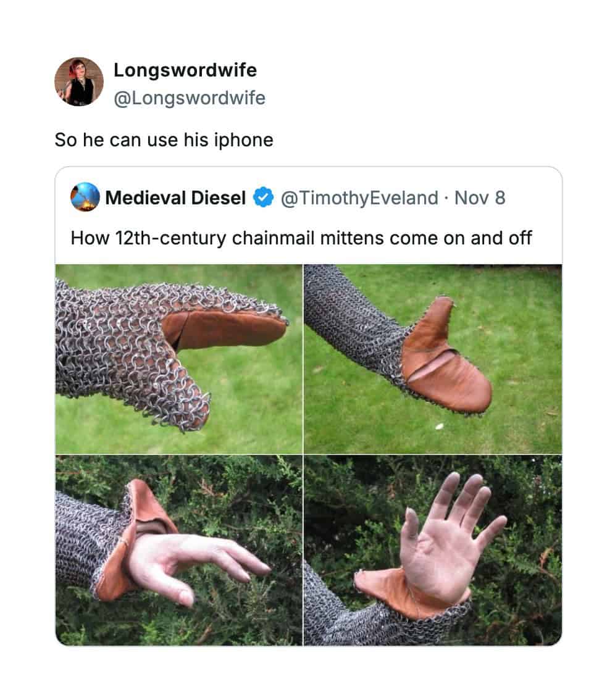The height and width of the screenshot is (700, 615).
Task: Open the Nov 8 timestamp link
Action: coord(479,198)
